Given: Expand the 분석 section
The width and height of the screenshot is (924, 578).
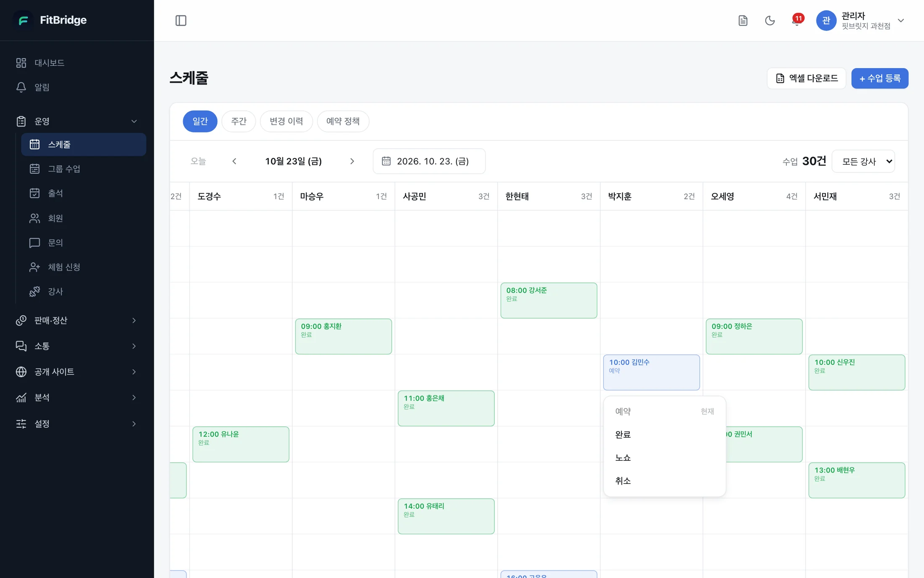Looking at the screenshot, I should 77,397.
